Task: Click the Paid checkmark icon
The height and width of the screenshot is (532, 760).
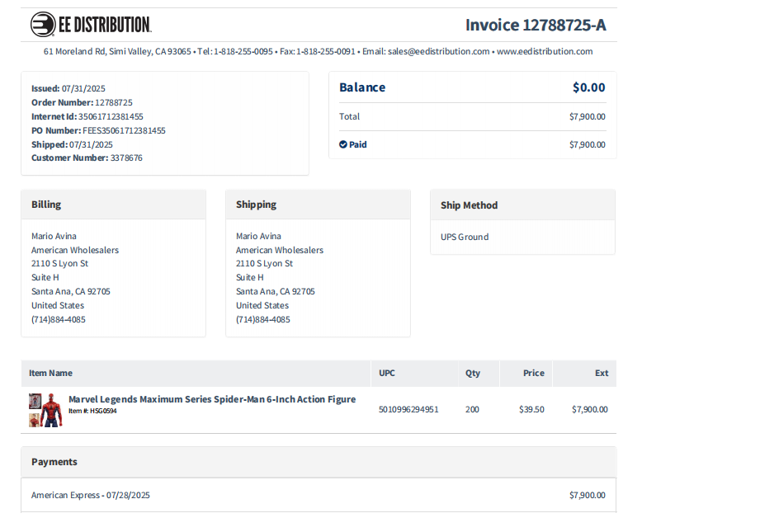Action: click(343, 144)
